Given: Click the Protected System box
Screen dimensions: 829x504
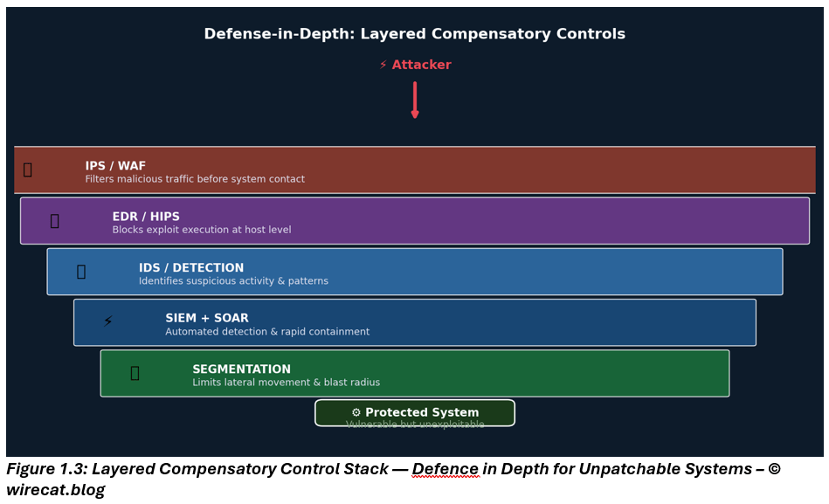Looking at the screenshot, I should 415,413.
